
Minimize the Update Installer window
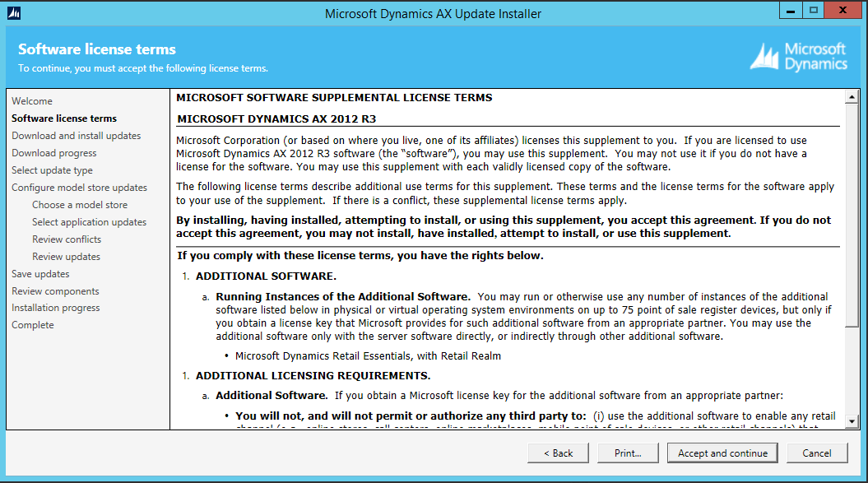791,10
